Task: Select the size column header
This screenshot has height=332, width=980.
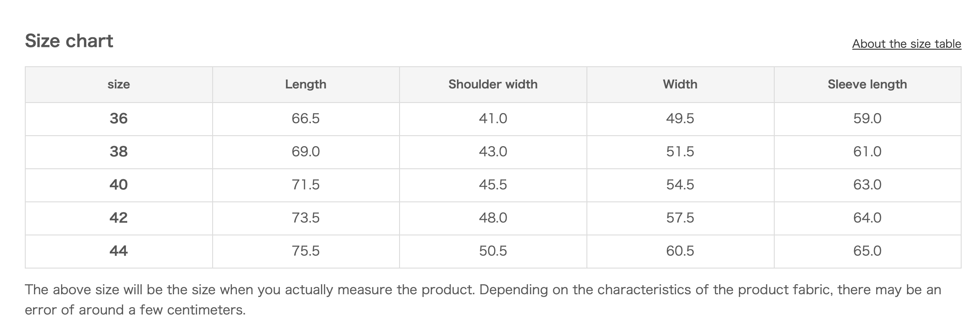Action: 118,84
